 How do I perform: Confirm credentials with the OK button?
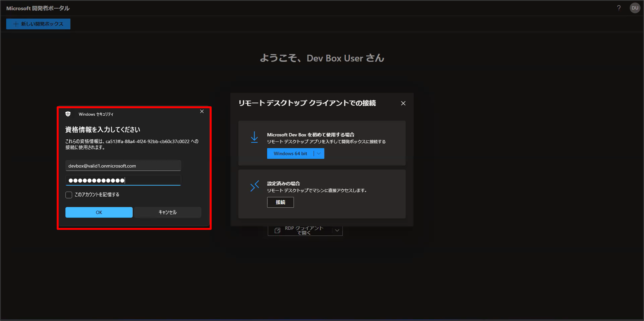tap(99, 212)
